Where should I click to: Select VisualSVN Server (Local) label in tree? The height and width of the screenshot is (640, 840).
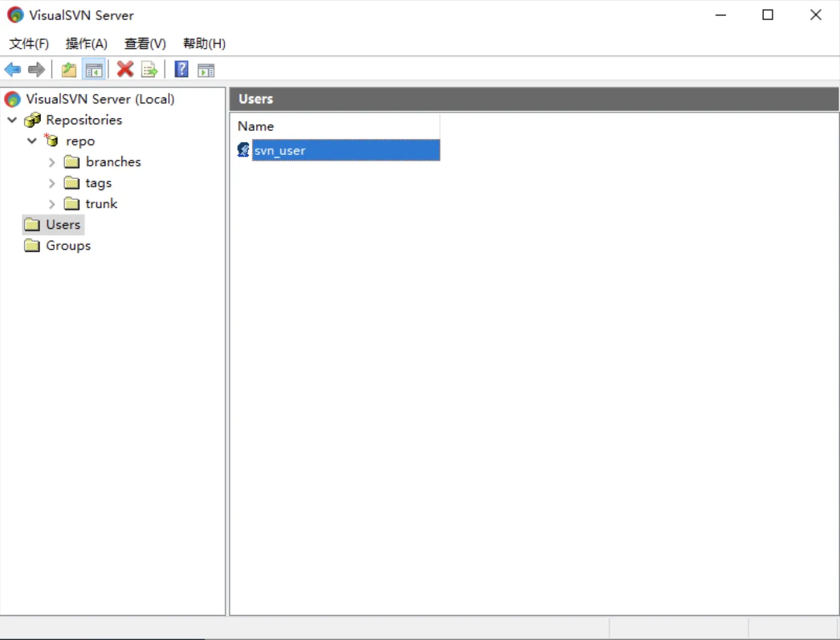tap(100, 99)
